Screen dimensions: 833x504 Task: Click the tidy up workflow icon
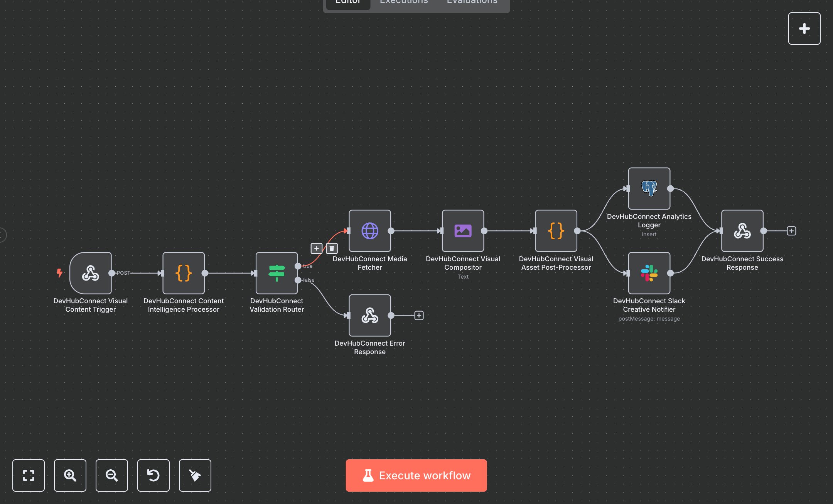click(195, 475)
